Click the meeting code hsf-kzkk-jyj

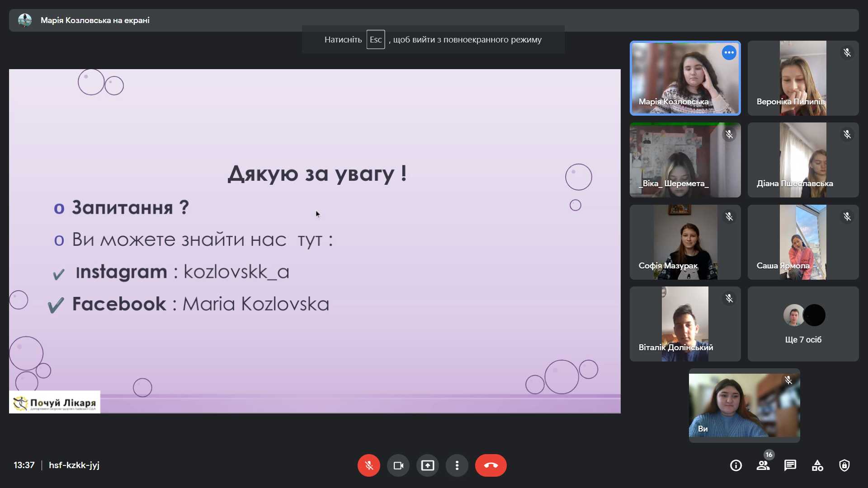tap(74, 465)
